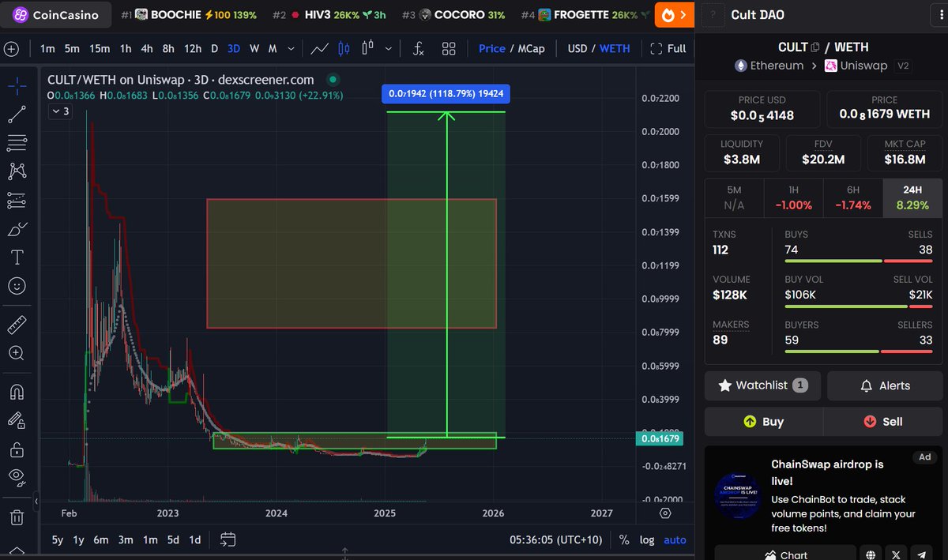Select the 12h timeframe
The image size is (948, 560).
point(193,49)
